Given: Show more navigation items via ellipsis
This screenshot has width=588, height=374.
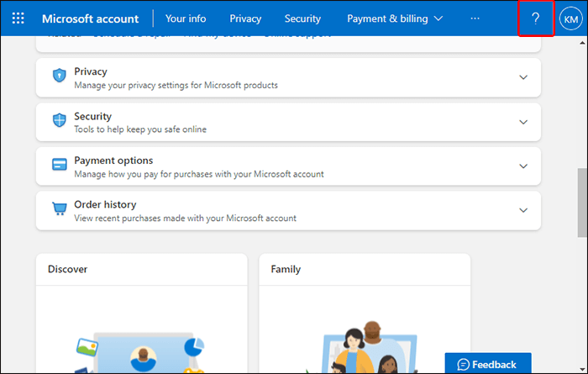Looking at the screenshot, I should (x=475, y=18).
